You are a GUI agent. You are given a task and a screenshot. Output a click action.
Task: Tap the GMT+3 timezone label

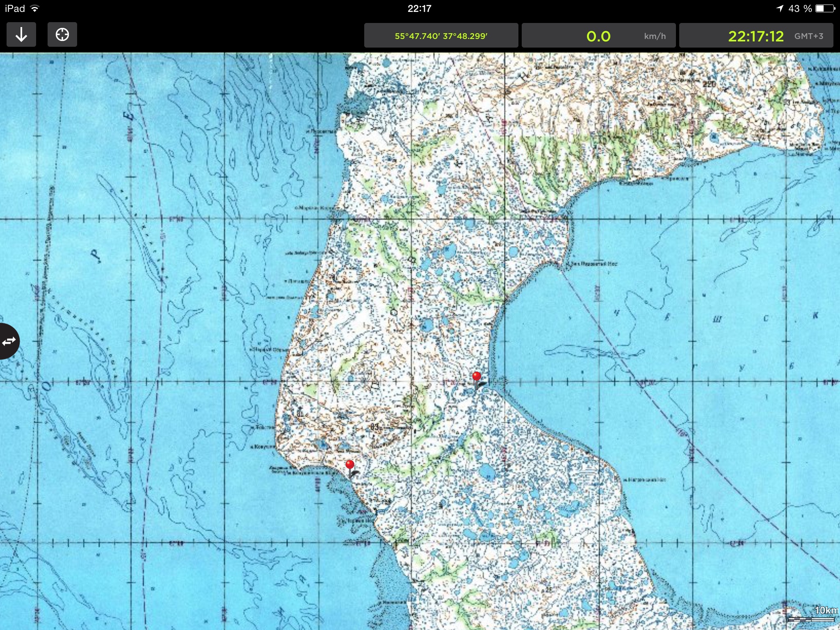pos(808,36)
